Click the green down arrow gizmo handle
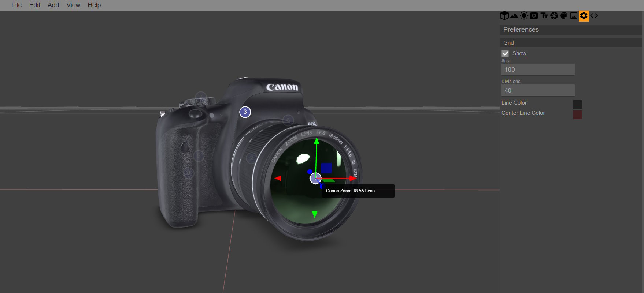 (x=314, y=214)
